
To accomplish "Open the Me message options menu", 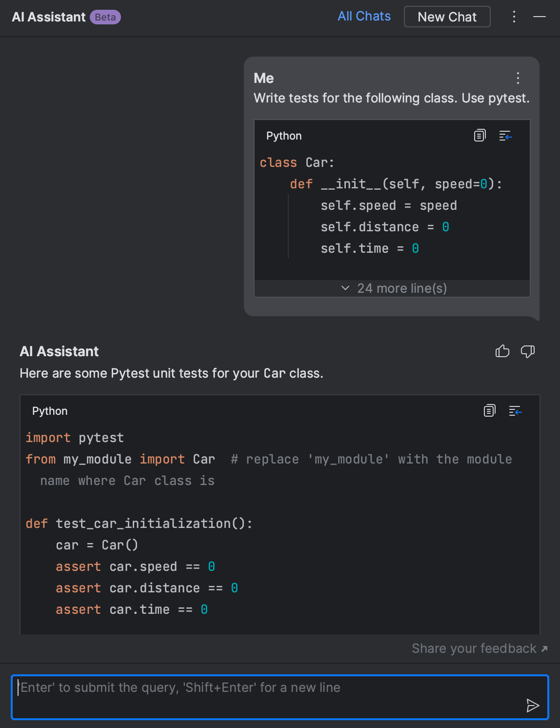I will [518, 78].
